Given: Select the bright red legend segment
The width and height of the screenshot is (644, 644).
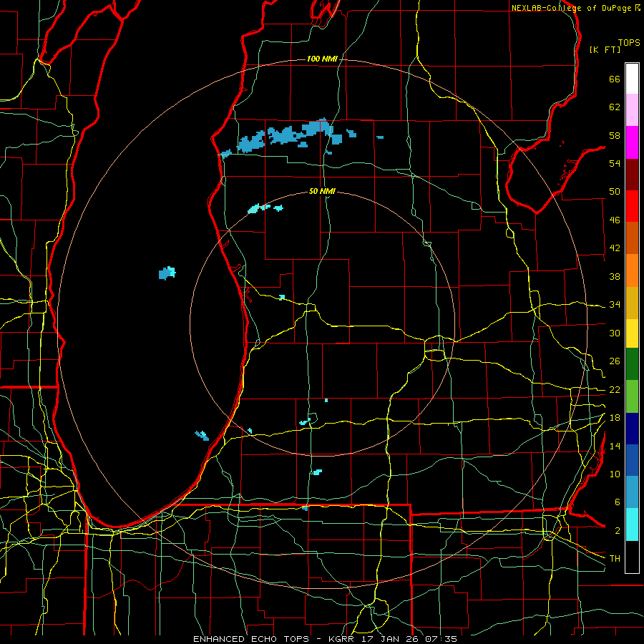Looking at the screenshot, I should tap(632, 206).
